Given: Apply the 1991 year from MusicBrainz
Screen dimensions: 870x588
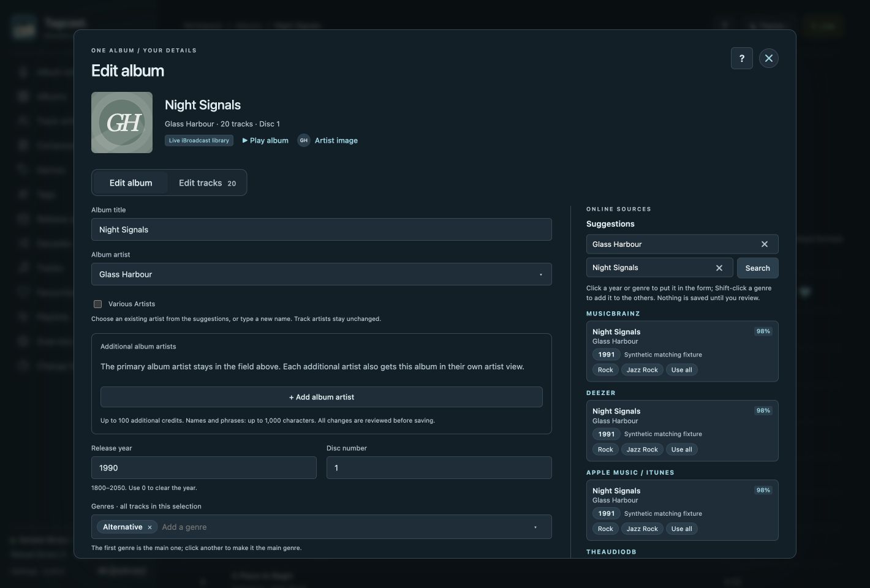Looking at the screenshot, I should pyautogui.click(x=607, y=355).
